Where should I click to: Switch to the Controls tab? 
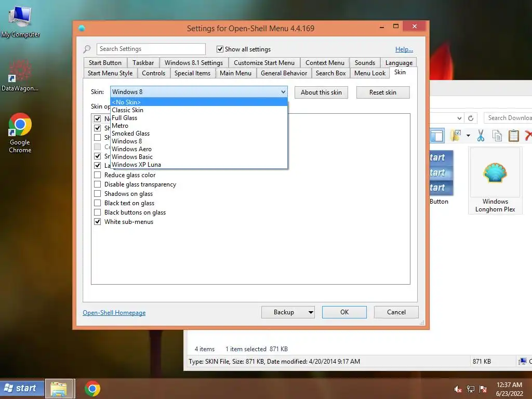(153, 73)
